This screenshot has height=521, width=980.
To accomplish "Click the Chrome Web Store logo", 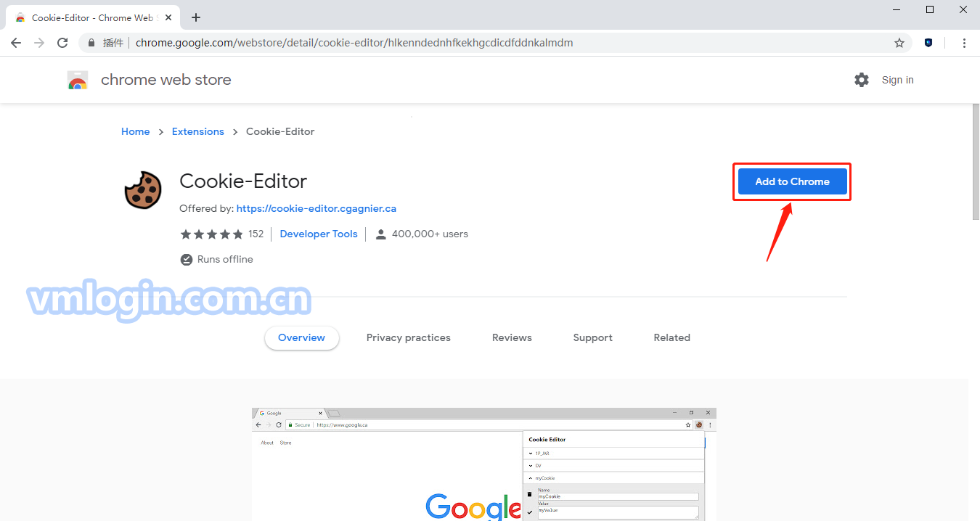I will pos(78,80).
